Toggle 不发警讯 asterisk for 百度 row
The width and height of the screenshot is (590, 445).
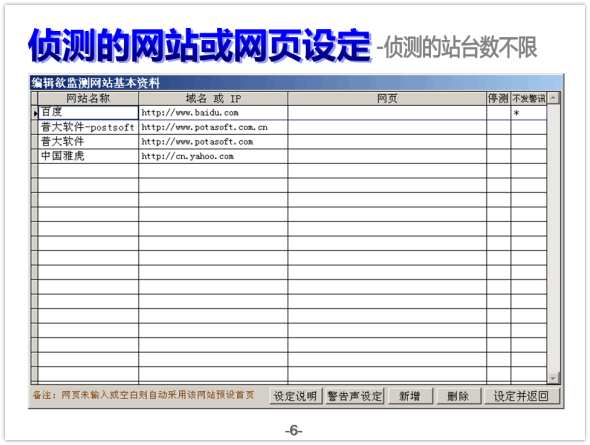tap(529, 113)
